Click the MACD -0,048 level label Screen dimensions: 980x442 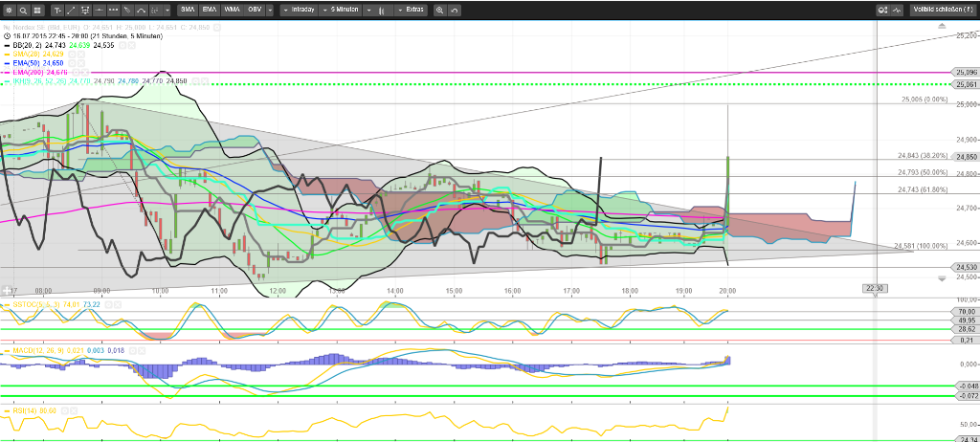967,386
